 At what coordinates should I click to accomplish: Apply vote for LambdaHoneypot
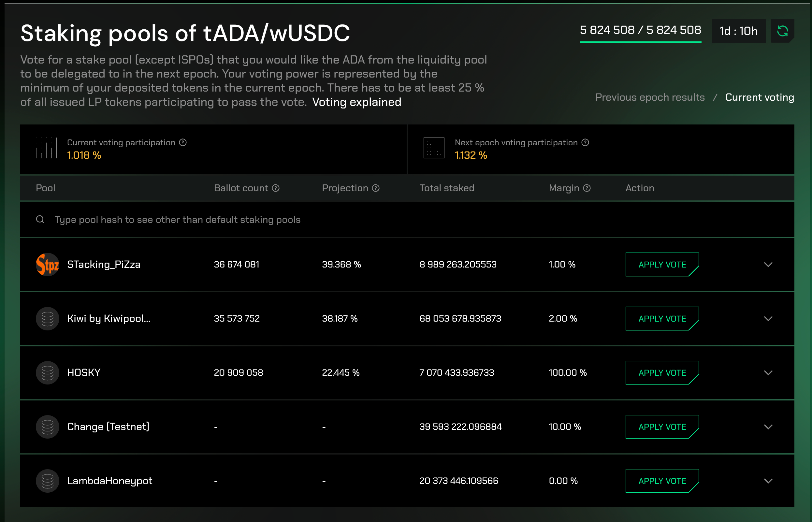pos(662,481)
